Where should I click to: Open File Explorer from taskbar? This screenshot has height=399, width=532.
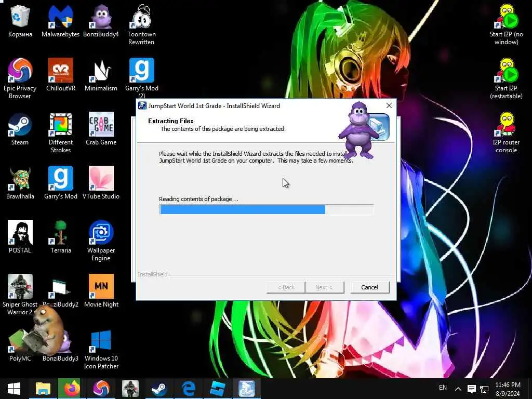click(43, 389)
